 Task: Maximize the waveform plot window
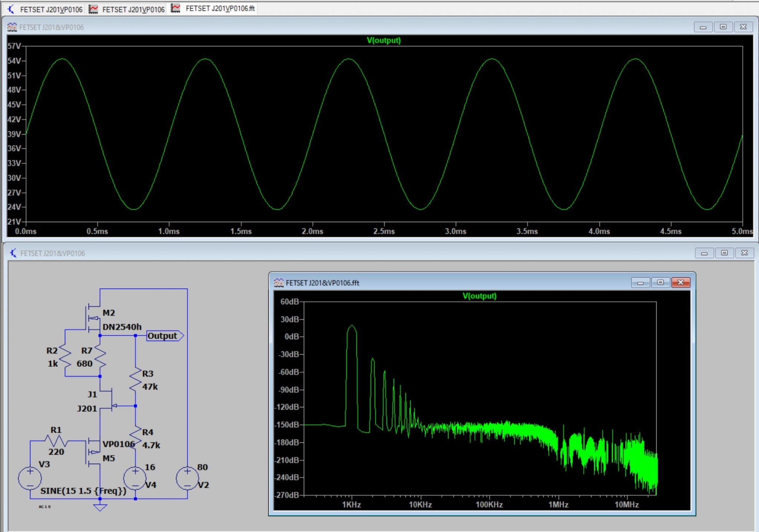723,27
